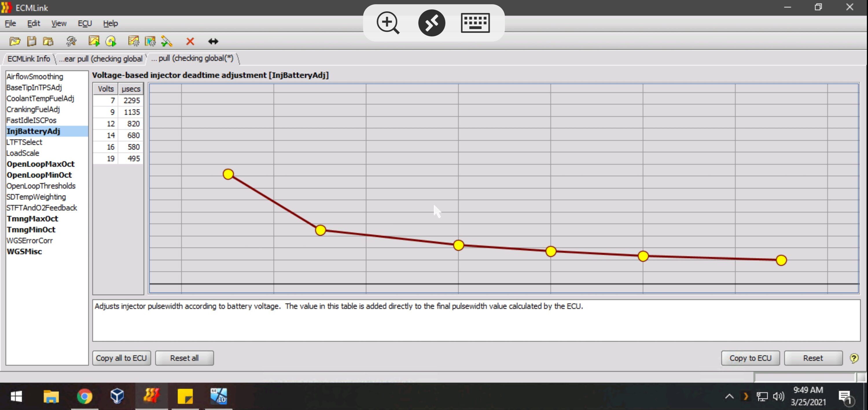Click the last yellow graph point at 19 volts
Image resolution: width=868 pixels, height=410 pixels.
click(x=781, y=260)
